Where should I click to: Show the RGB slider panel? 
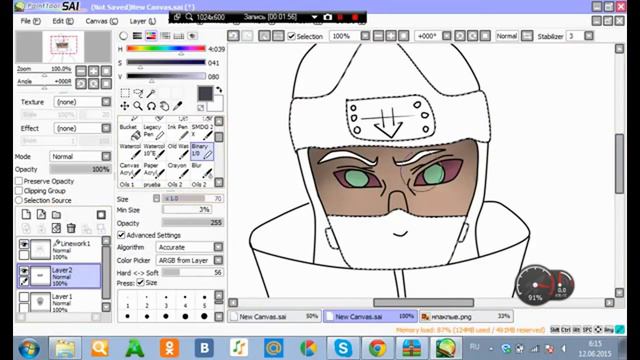click(x=138, y=36)
